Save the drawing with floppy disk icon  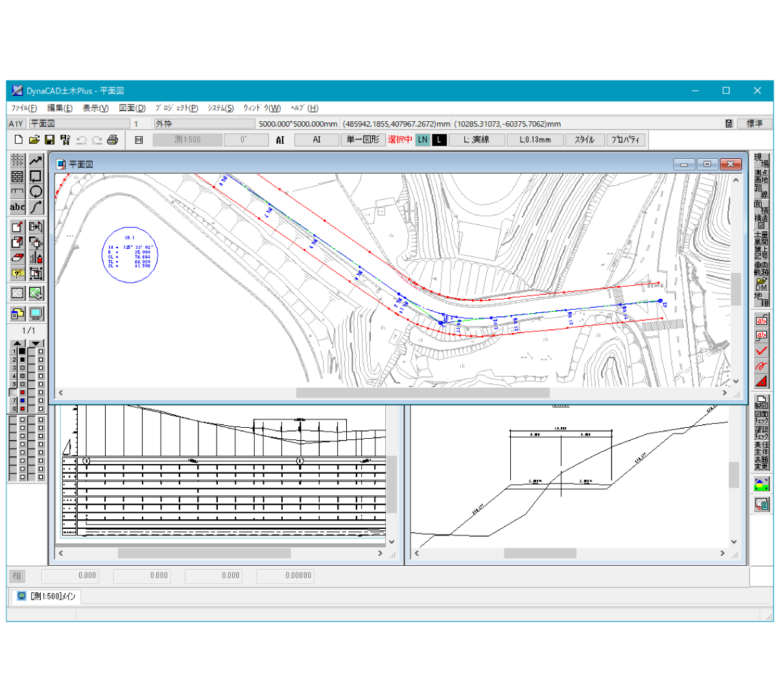pyautogui.click(x=49, y=139)
